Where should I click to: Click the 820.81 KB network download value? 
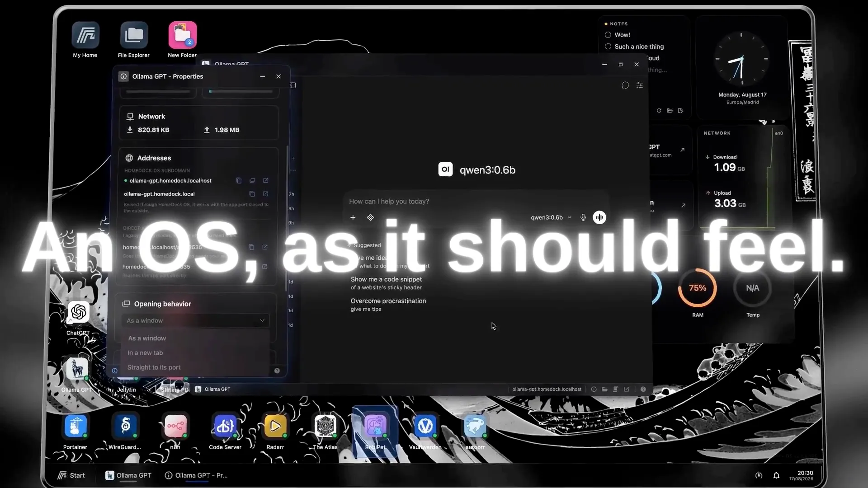click(154, 130)
